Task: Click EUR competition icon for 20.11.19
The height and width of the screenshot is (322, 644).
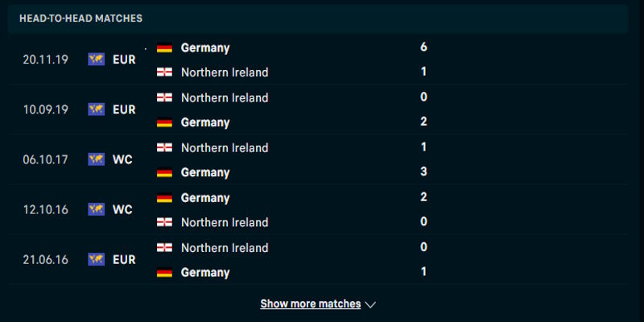Action: point(97,59)
